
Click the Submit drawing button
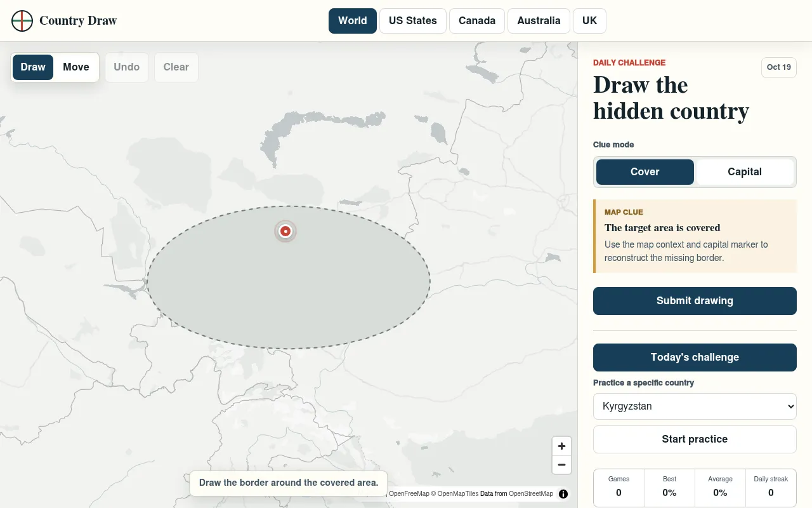pos(695,301)
